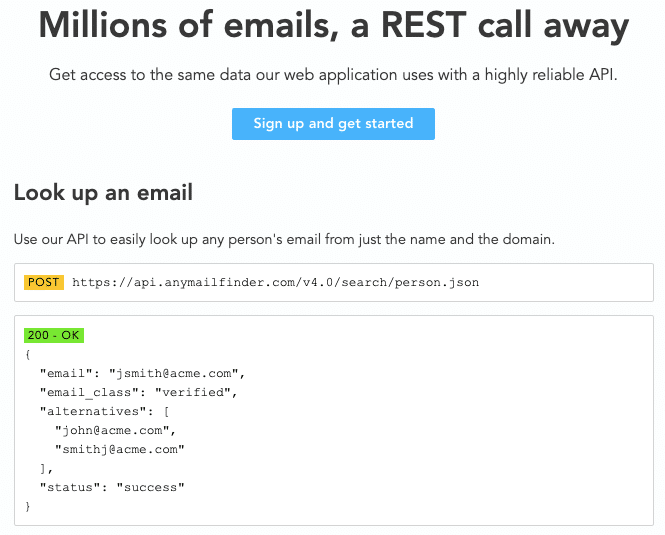This screenshot has height=535, width=665.
Task: Select the jsmith@acme.com email value
Action: click(176, 373)
